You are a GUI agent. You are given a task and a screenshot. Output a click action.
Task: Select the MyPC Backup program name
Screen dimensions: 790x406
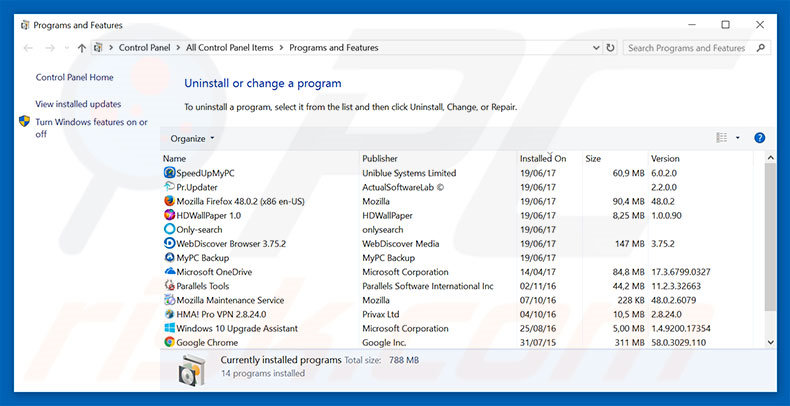tap(203, 257)
